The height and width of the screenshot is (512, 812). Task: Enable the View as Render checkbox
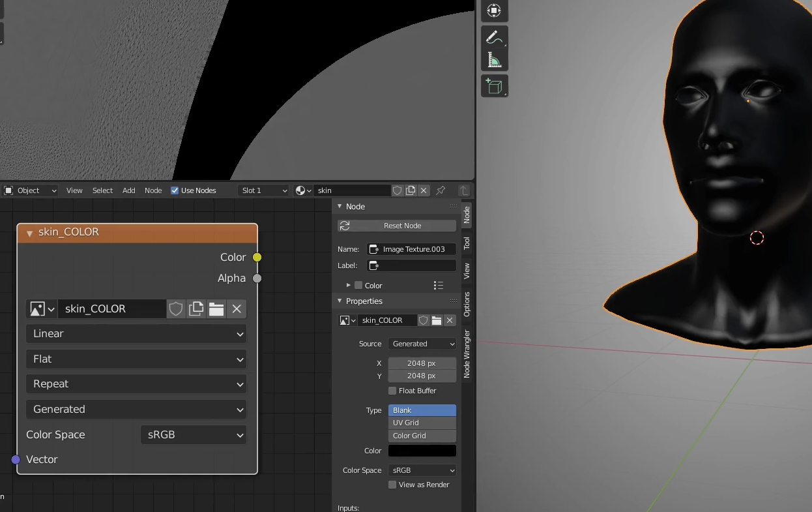392,485
